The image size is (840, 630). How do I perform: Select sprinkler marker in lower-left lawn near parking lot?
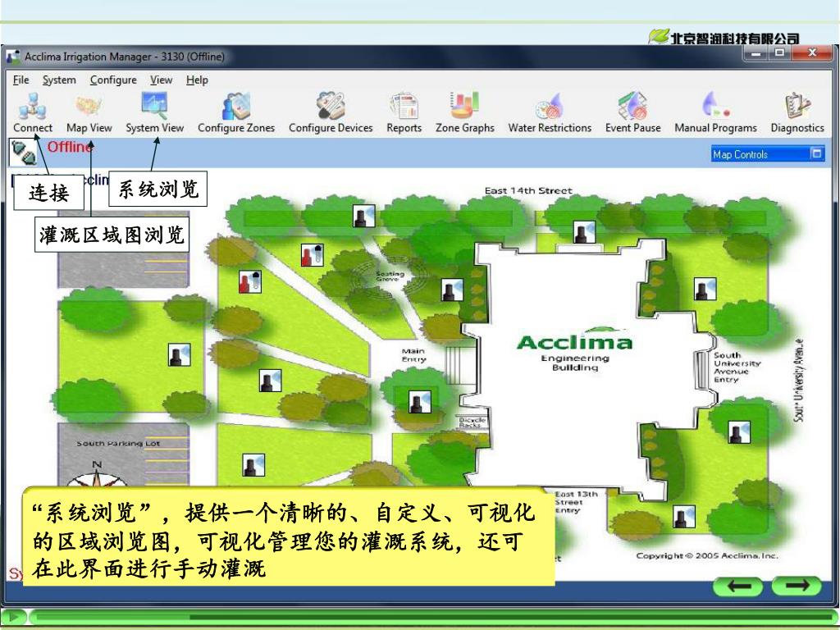(253, 465)
